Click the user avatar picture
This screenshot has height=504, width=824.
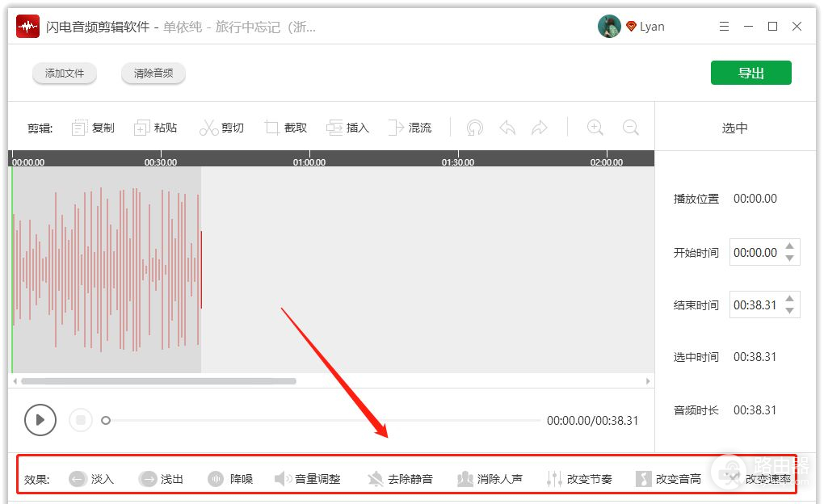coord(609,27)
